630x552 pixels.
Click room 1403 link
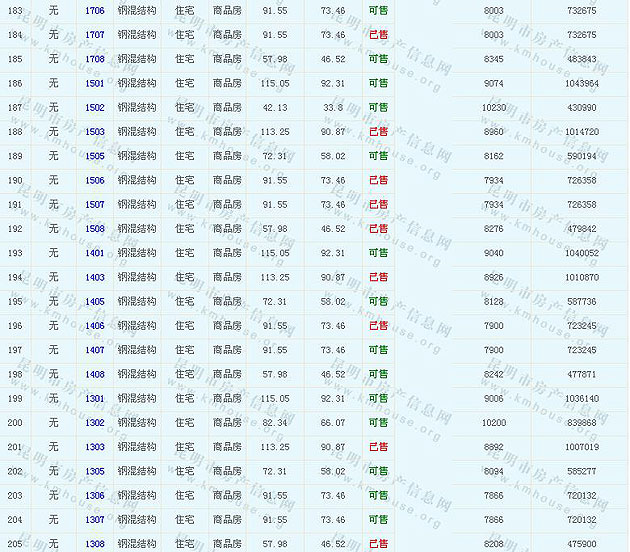coord(95,277)
